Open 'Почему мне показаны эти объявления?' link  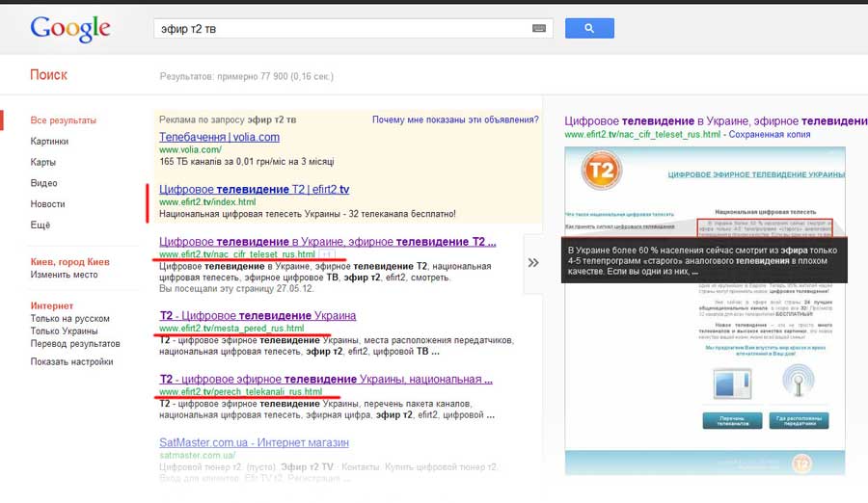tap(455, 119)
